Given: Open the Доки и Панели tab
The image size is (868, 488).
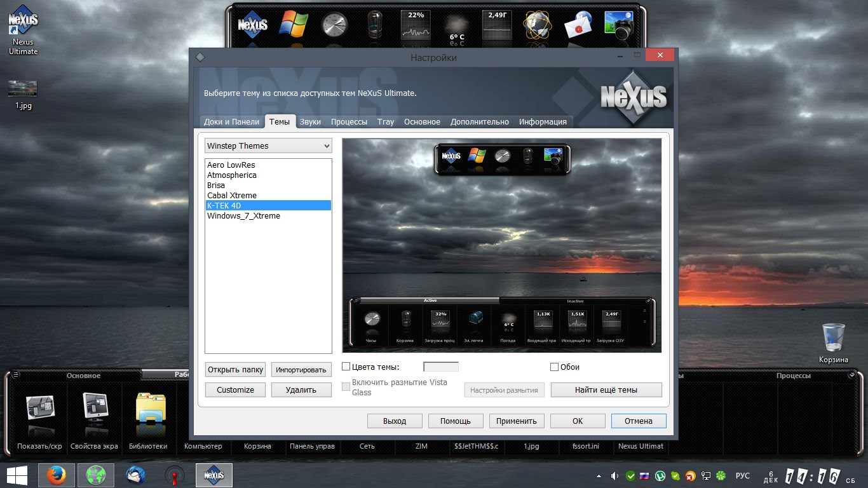Looking at the screenshot, I should (x=231, y=122).
